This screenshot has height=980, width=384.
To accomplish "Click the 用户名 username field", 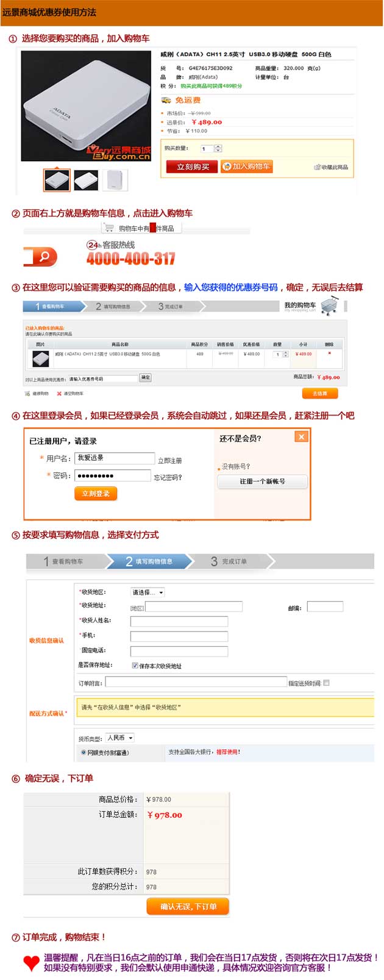I will (115, 458).
